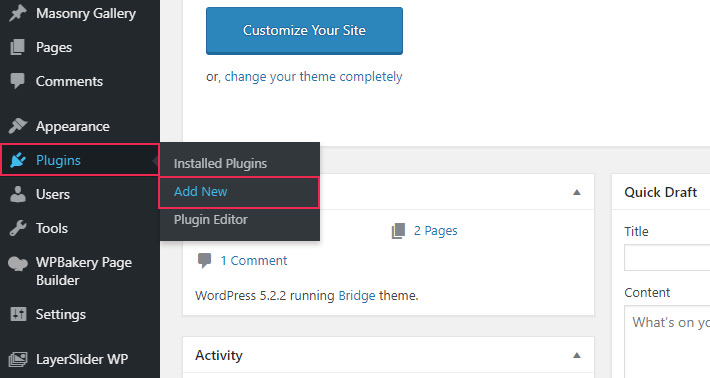Click the Pages sidebar icon
The image size is (710, 378).
tap(18, 47)
